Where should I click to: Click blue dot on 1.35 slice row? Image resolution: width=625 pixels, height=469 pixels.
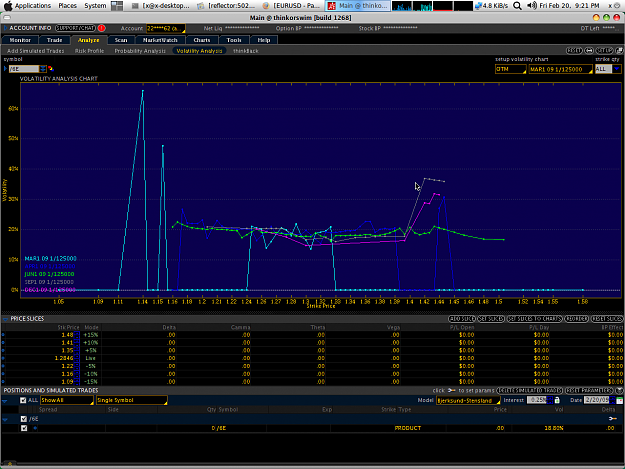4,350
